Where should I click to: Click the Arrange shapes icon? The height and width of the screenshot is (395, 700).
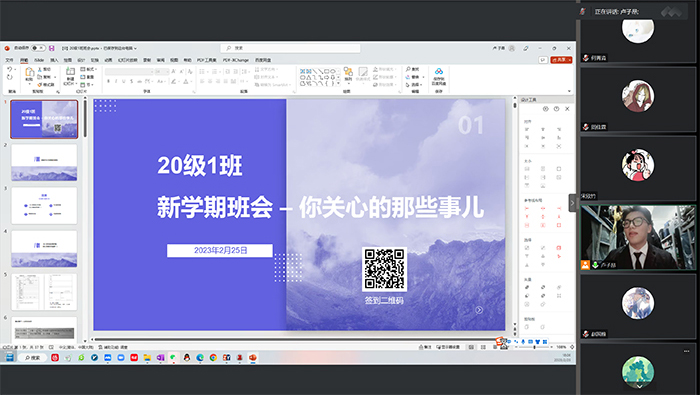348,72
